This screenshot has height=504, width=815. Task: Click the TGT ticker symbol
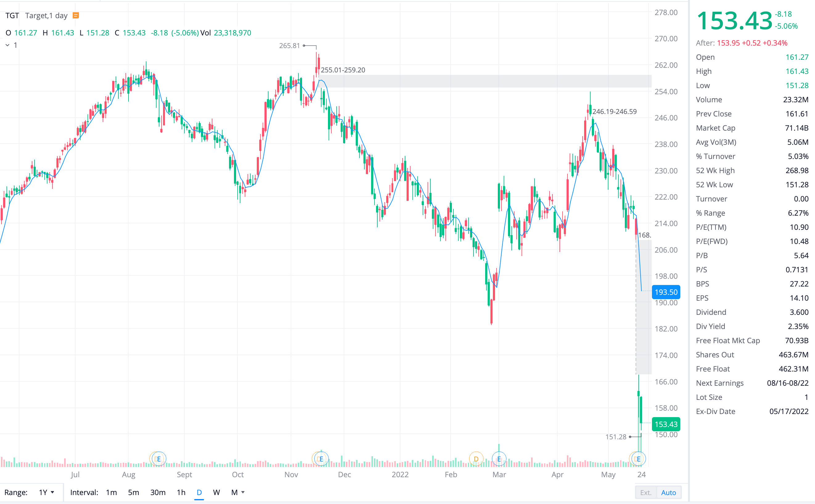pos(12,15)
